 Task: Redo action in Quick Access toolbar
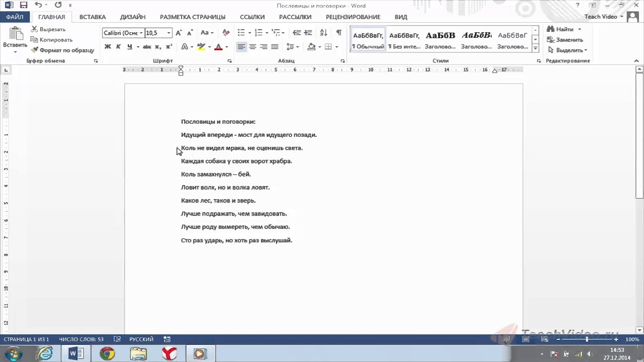click(58, 5)
